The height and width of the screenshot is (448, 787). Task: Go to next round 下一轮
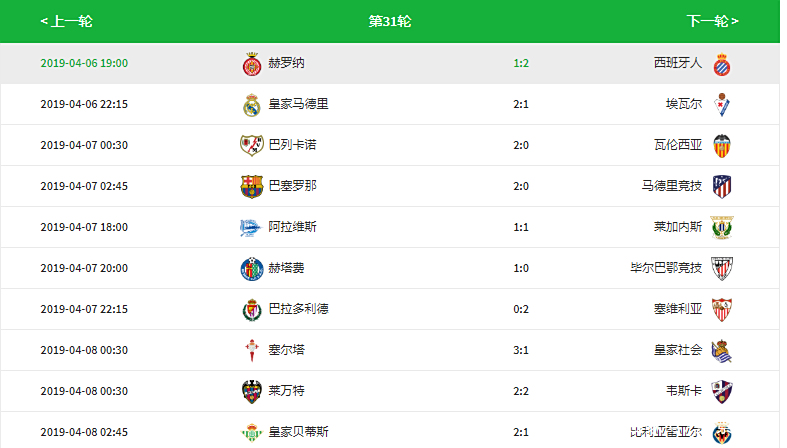click(712, 21)
